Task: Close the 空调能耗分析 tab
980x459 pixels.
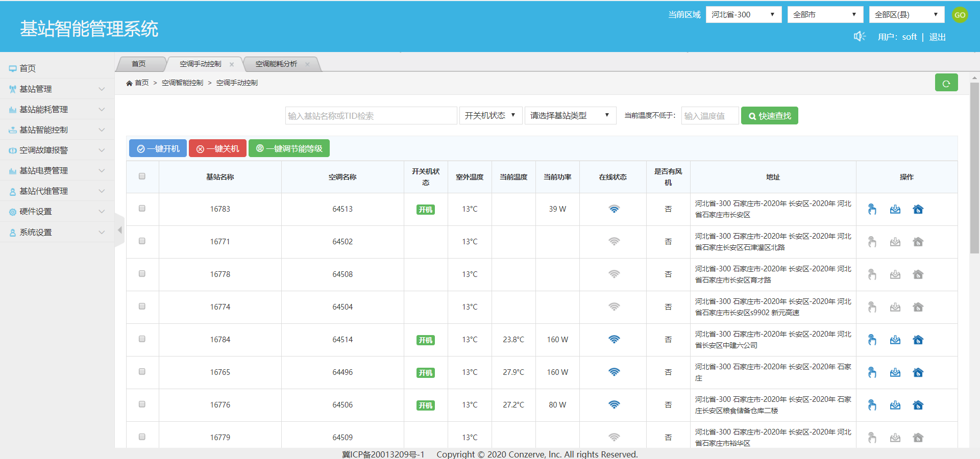Action: pos(307,64)
